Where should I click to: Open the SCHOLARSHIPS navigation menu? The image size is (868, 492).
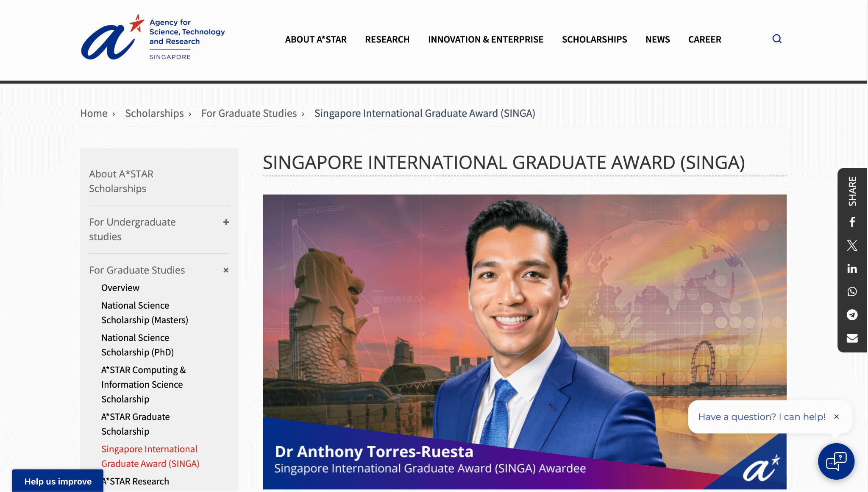(x=594, y=39)
